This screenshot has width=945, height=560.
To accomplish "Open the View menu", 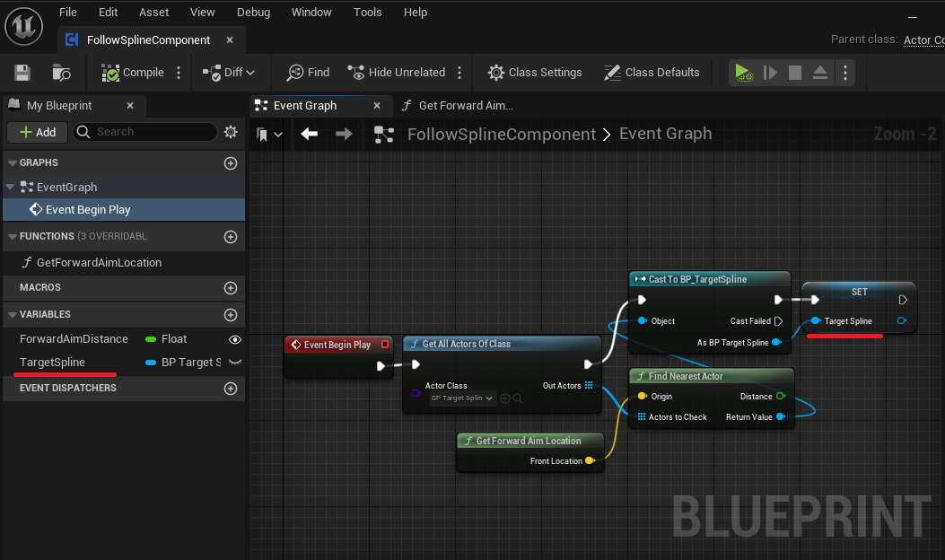I will [x=203, y=12].
